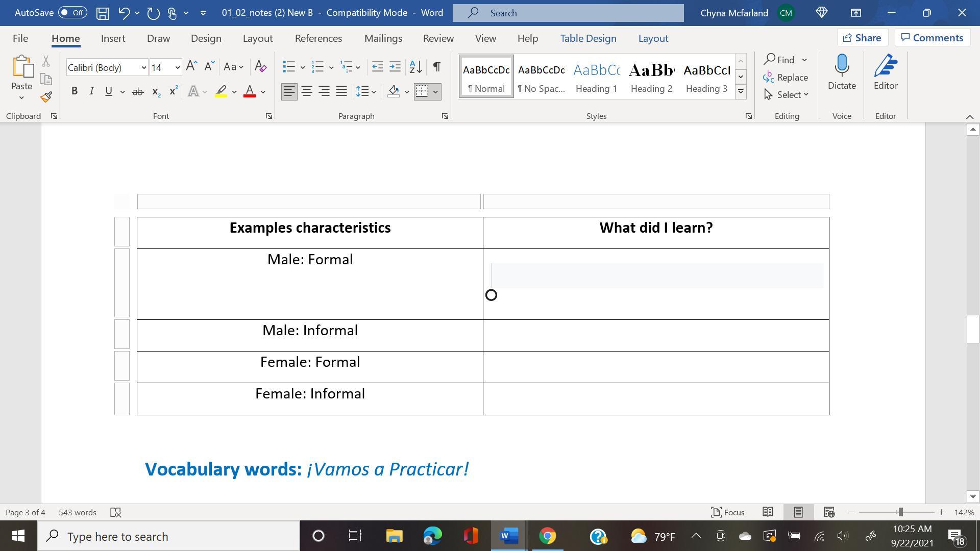Click the Strikethrough icon
Viewport: 980px width, 551px height.
click(137, 92)
